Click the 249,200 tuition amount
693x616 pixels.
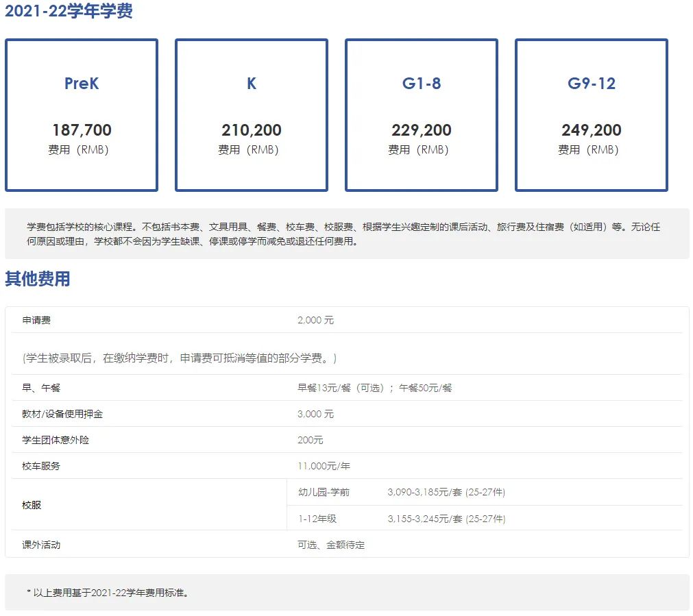click(590, 130)
